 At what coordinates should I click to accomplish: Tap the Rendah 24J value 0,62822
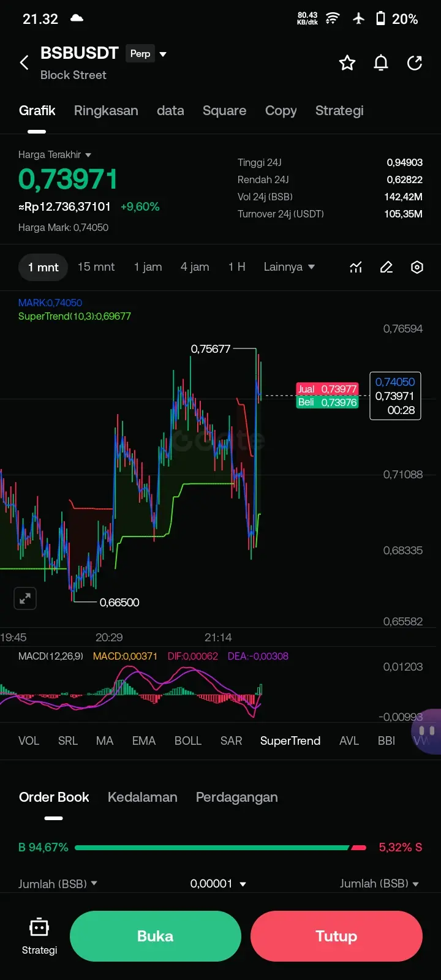[x=404, y=179]
